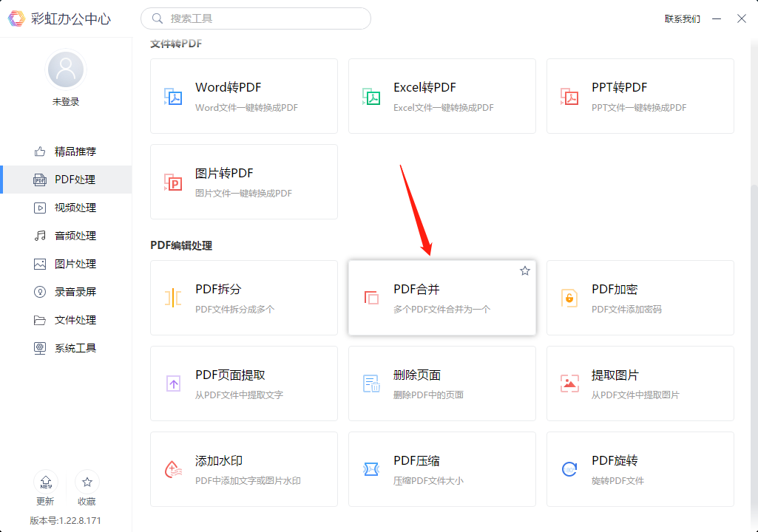Select PDF处理 in the sidebar
The image size is (758, 532).
66,180
